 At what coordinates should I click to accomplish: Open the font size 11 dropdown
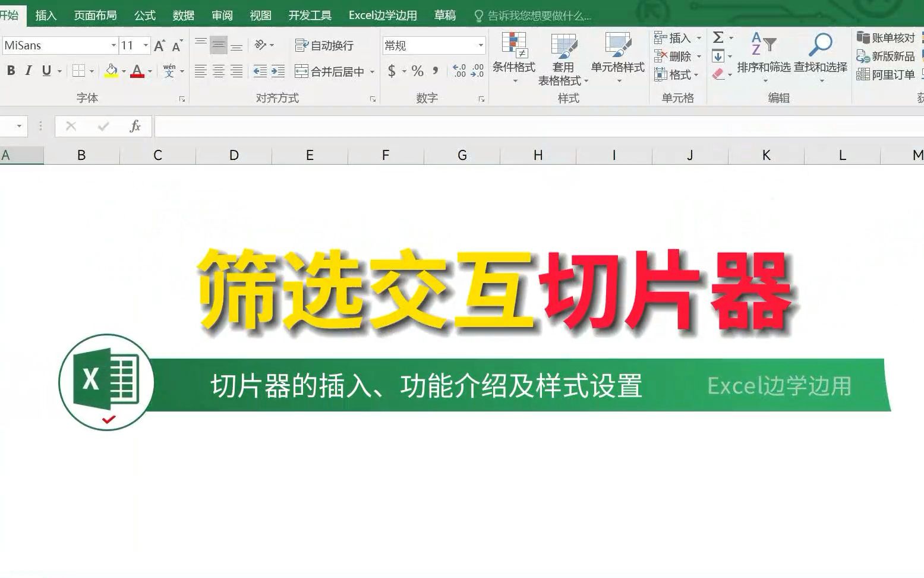point(146,45)
